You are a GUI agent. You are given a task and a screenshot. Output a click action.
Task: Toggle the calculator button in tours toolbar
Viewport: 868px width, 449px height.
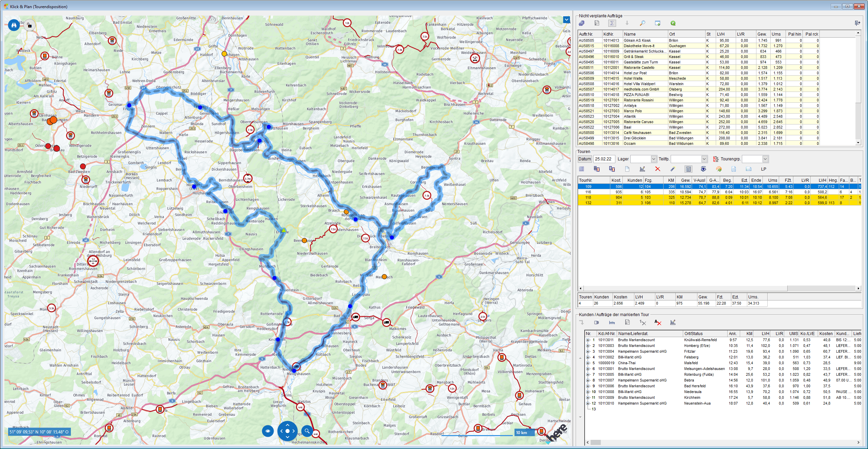coord(688,169)
